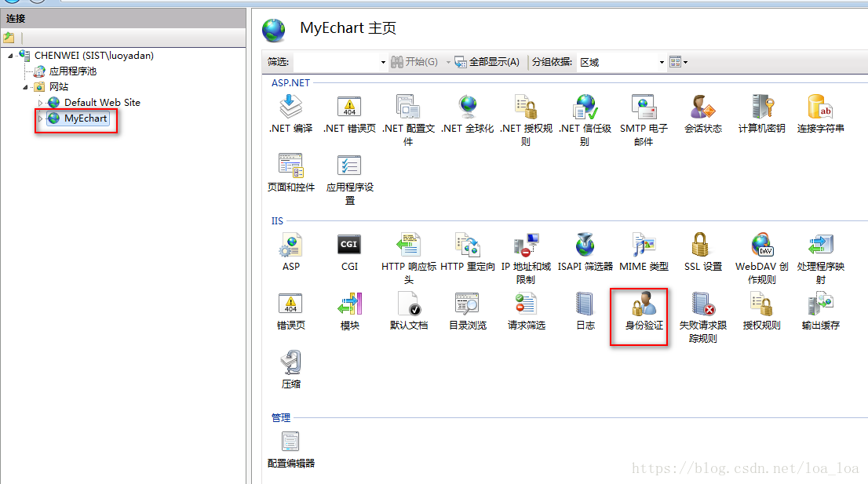Open 默认文档 feature
The height and width of the screenshot is (484, 868).
pyautogui.click(x=409, y=311)
